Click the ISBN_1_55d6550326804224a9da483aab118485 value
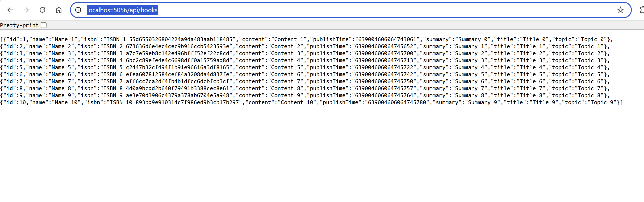Screen dimensions: 644x202 (170, 39)
